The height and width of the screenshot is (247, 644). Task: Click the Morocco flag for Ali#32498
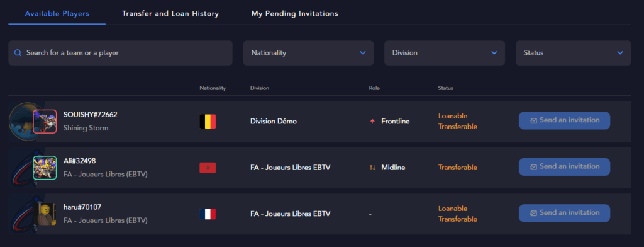tap(208, 168)
